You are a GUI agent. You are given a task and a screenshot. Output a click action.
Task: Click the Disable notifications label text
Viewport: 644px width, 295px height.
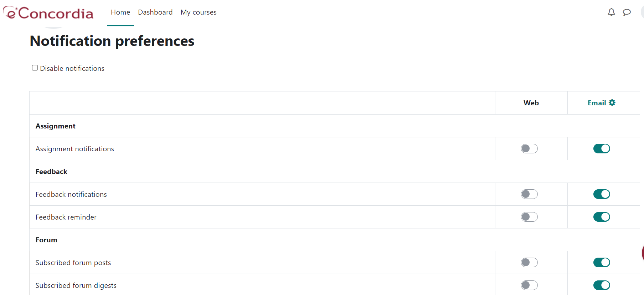[72, 68]
